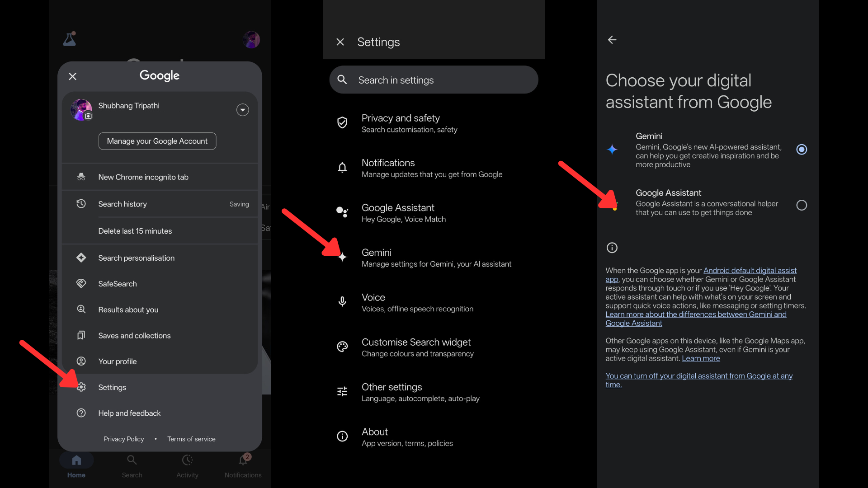Viewport: 868px width, 488px height.
Task: Click the Search personalisation diamond icon
Action: 81,258
